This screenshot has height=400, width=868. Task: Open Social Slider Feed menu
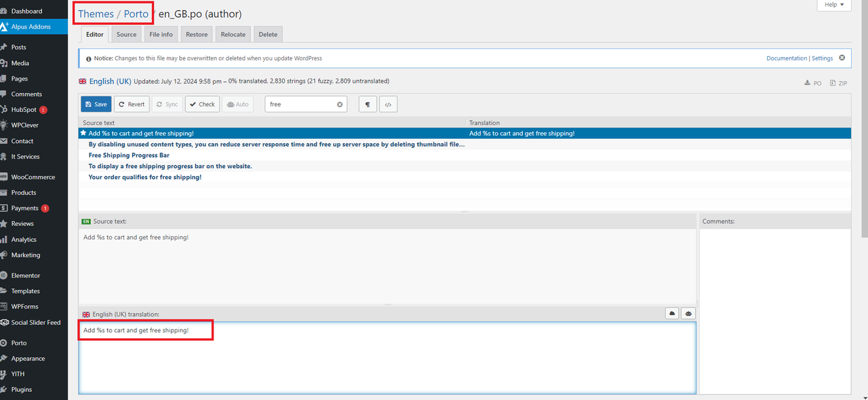point(34,323)
